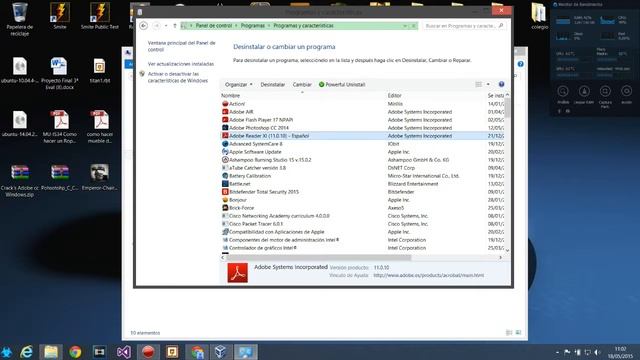Click the Powerful Uninstall button
Image resolution: width=640 pixels, height=360 pixels.
click(x=342, y=84)
